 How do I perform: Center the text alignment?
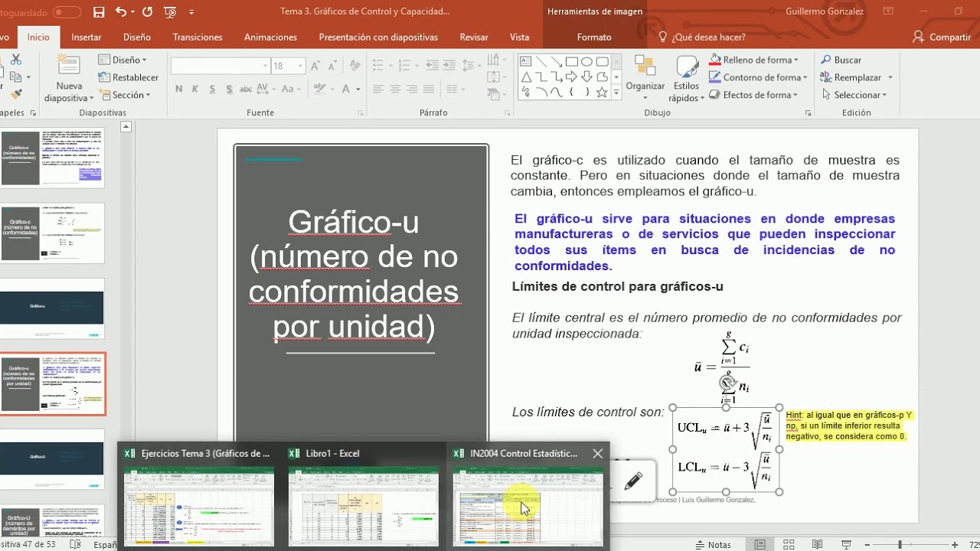click(x=395, y=90)
